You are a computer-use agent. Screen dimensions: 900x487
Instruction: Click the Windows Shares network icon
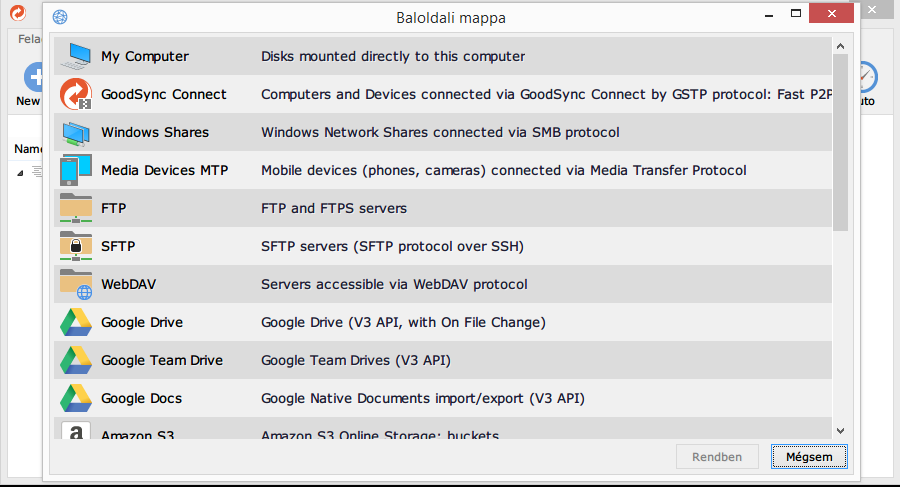(76, 132)
